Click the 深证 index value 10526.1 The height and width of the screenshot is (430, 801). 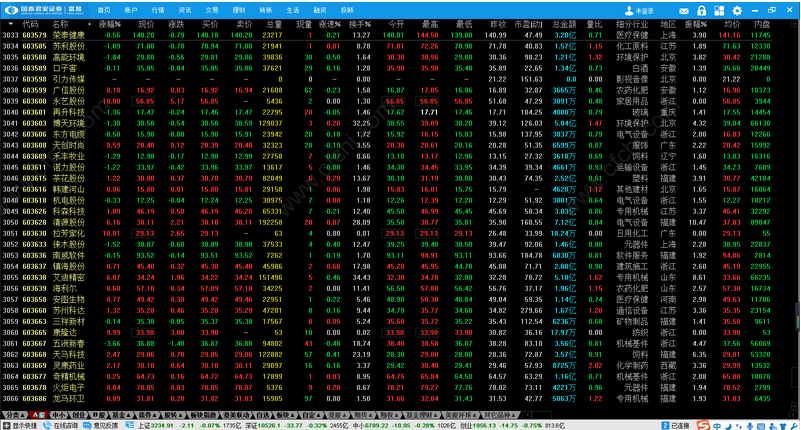(269, 425)
